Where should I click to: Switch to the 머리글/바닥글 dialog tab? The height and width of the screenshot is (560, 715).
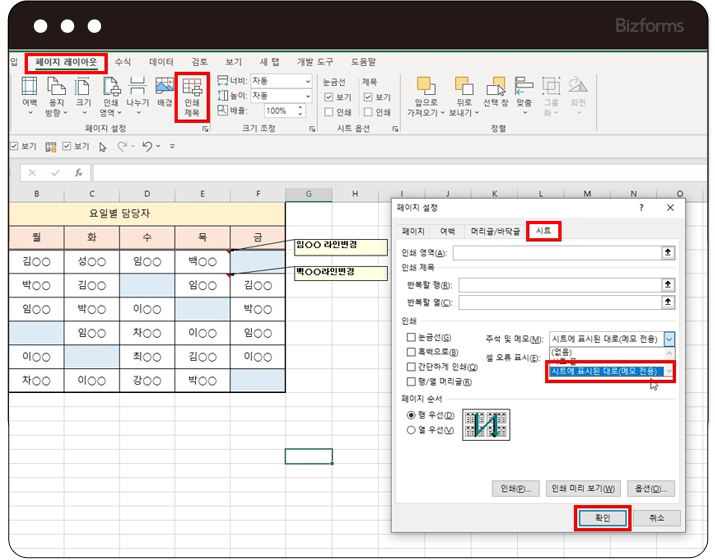tap(494, 231)
